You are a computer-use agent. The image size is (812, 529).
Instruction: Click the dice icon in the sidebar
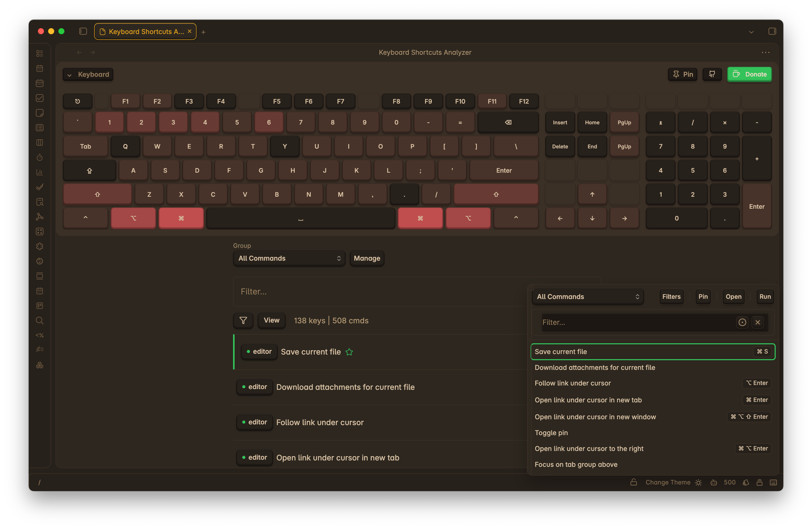pos(40,231)
